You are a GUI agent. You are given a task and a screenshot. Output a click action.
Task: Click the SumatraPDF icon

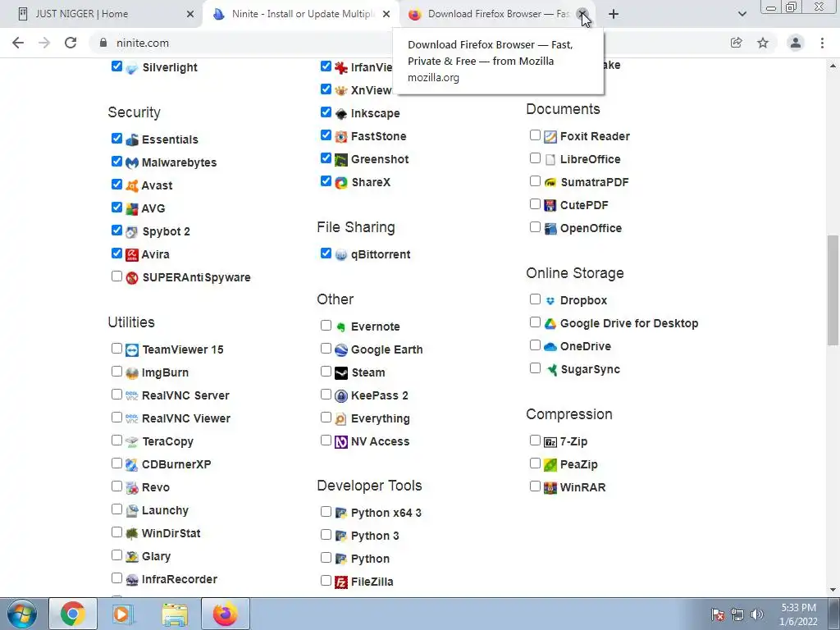[550, 183]
